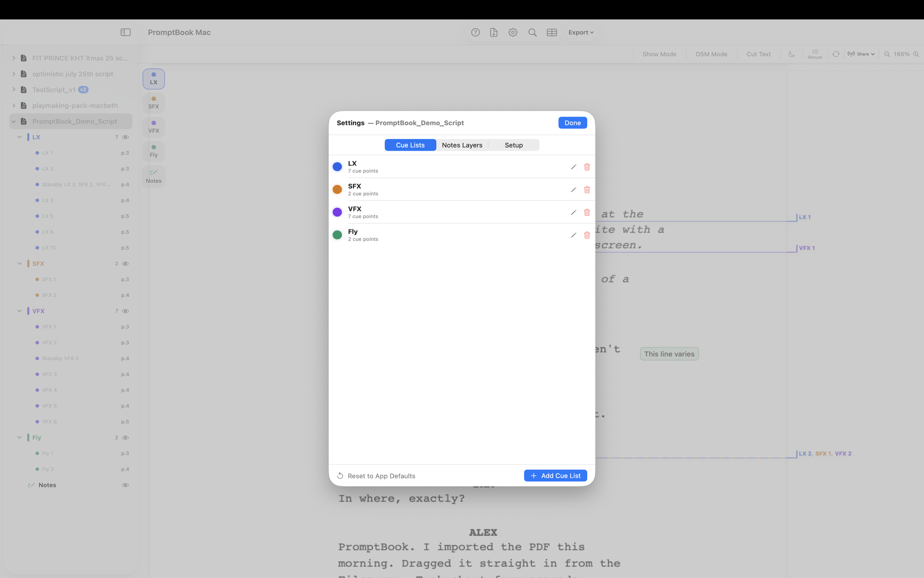The height and width of the screenshot is (578, 924).
Task: Collapse the SFX cue group
Action: (20, 263)
